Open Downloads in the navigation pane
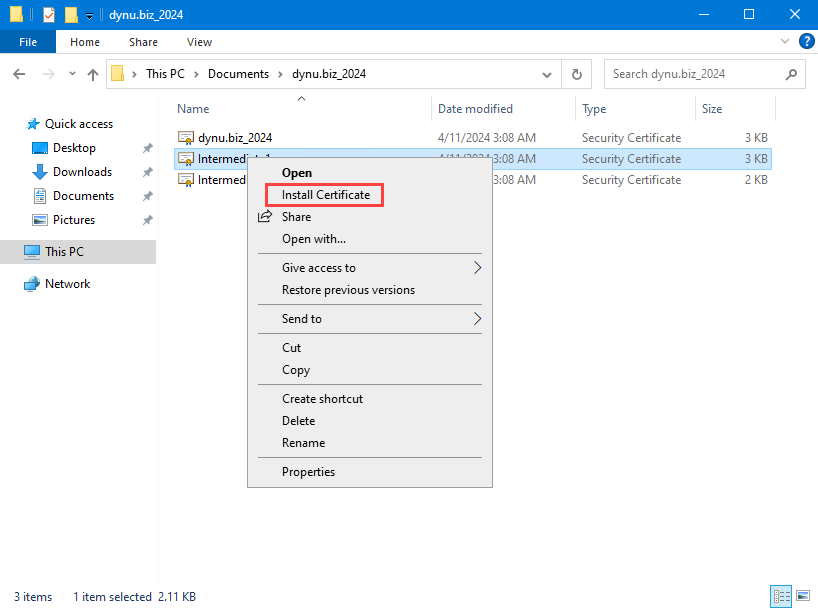818x608 pixels. 82,172
